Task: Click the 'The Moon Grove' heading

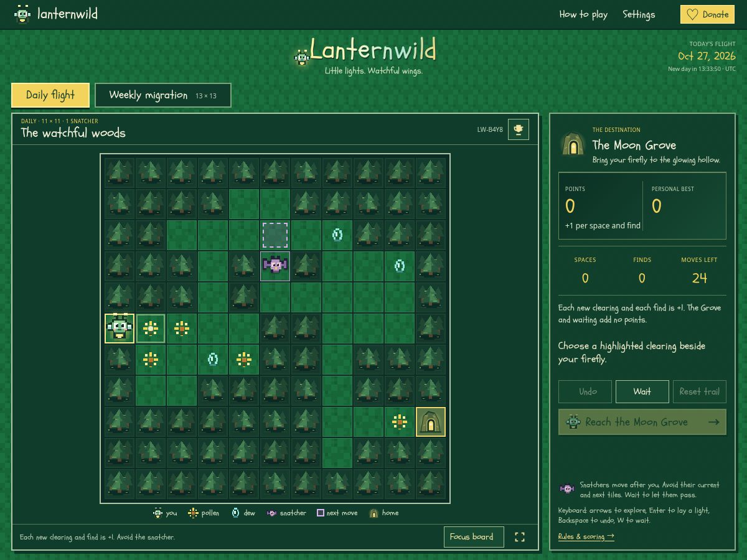Action: click(634, 145)
